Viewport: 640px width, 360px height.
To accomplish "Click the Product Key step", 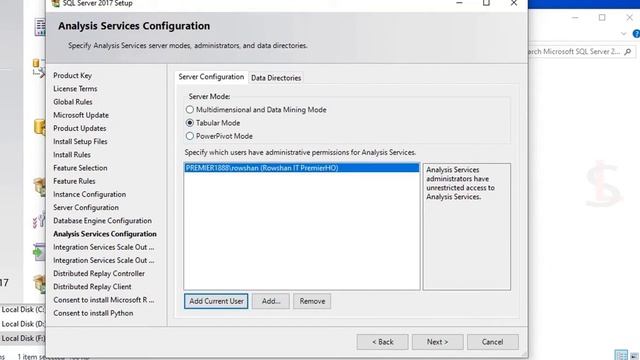I will point(73,76).
